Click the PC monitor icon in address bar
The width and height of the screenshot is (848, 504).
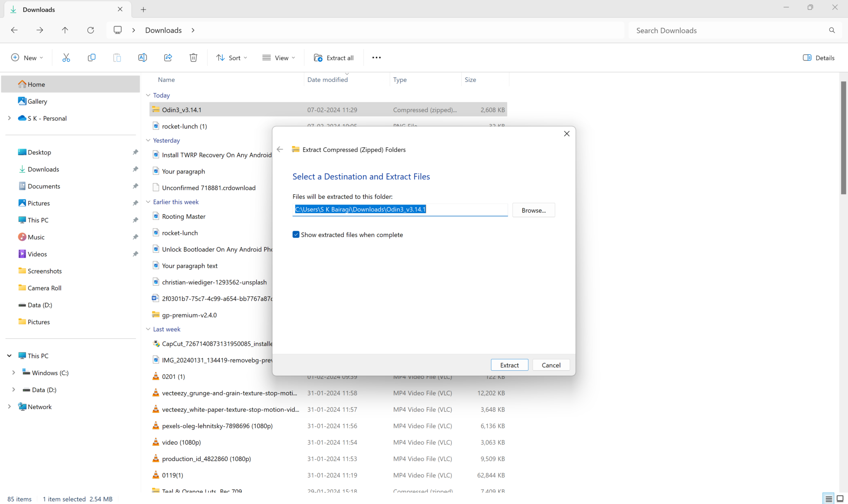[118, 30]
